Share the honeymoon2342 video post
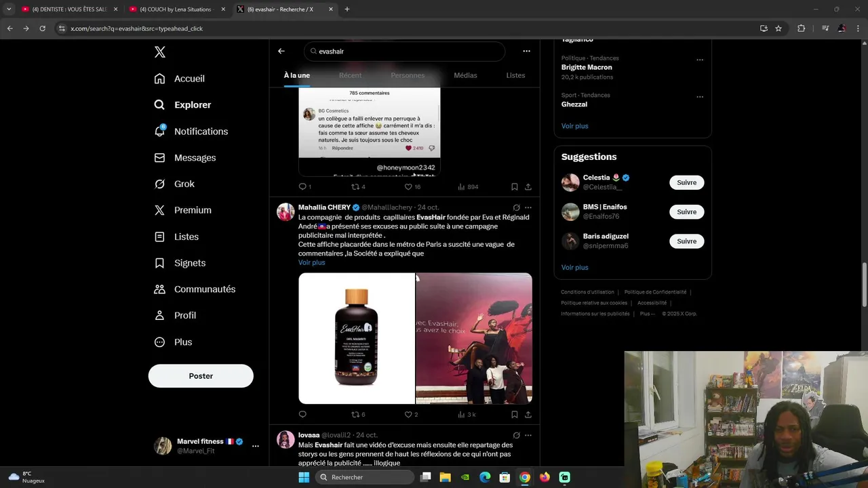868x488 pixels. click(x=528, y=186)
